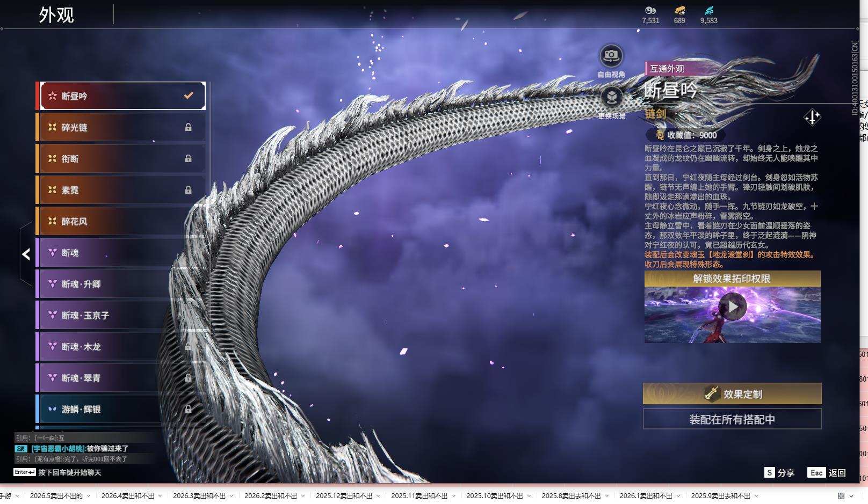
Task: Click the Esc key return icon
Action: (816, 472)
